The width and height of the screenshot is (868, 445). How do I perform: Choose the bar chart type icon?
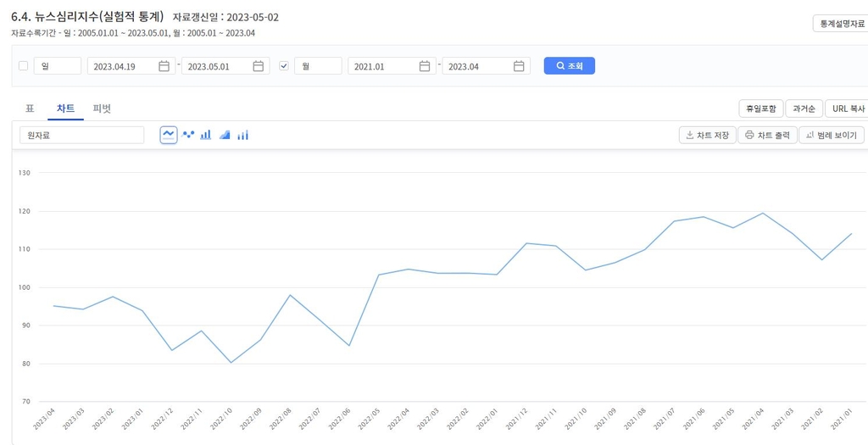206,135
